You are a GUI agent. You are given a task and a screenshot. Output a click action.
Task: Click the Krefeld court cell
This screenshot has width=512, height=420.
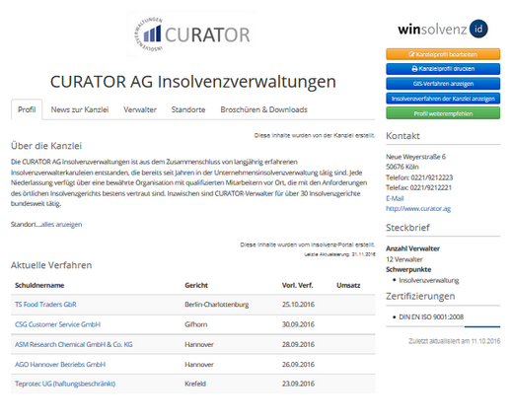[x=195, y=384]
